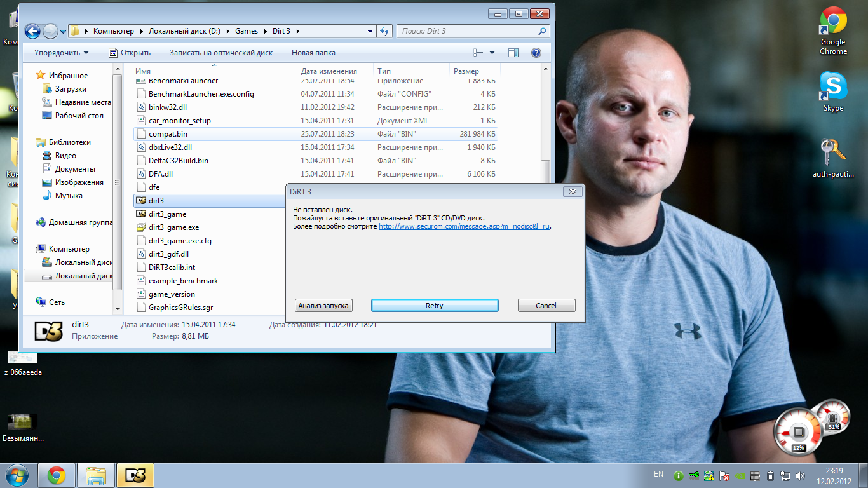Open the securom.com link in the dialog
The width and height of the screenshot is (868, 488).
point(465,226)
